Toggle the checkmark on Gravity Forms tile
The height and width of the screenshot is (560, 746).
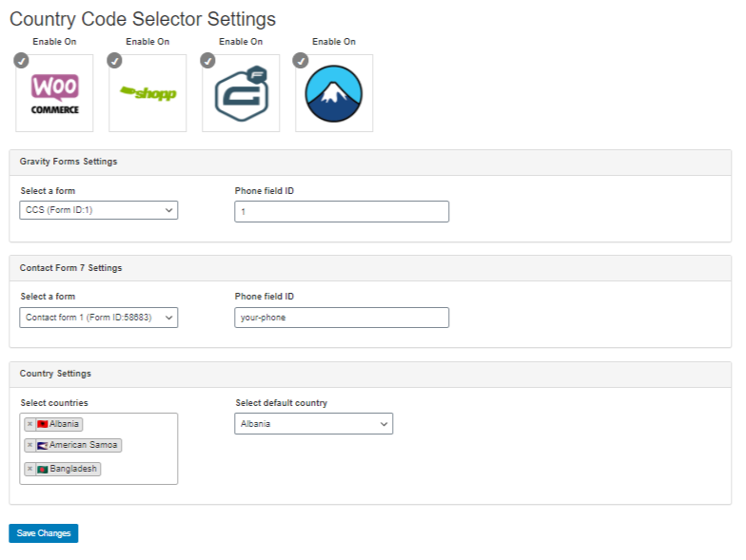(x=207, y=61)
